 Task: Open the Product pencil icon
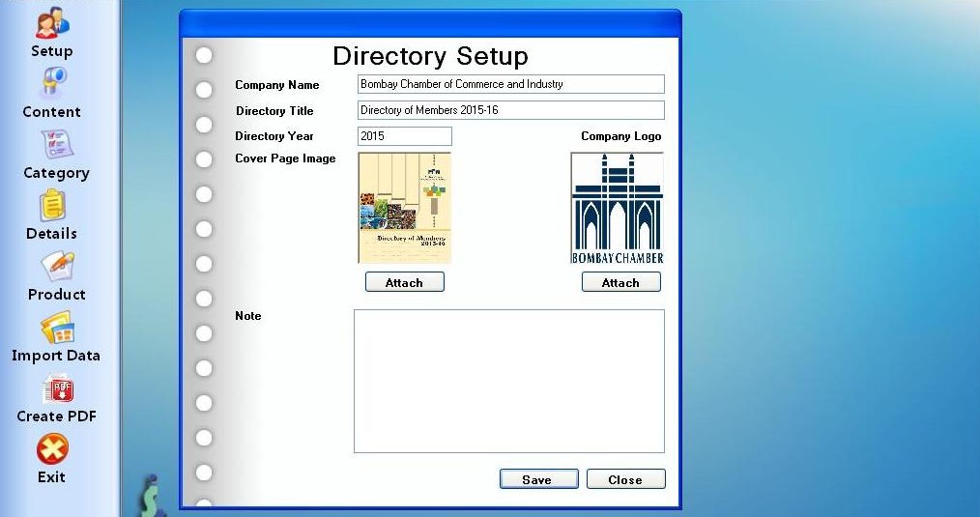tap(57, 267)
